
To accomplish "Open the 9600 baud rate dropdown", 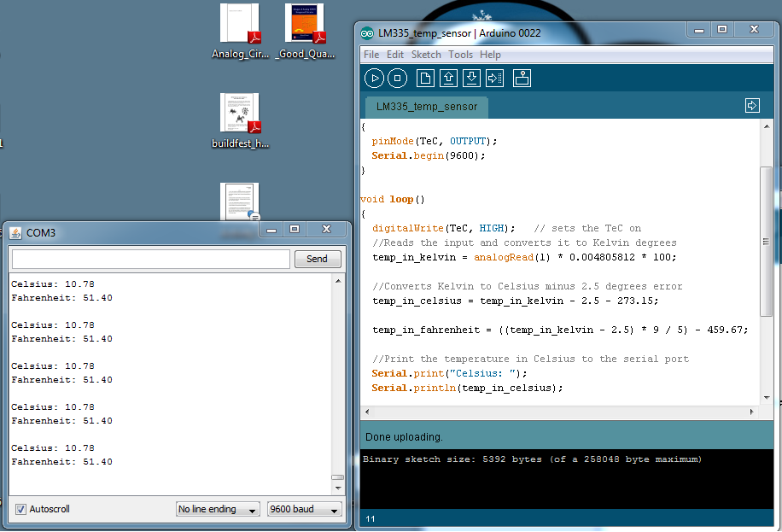I will click(304, 509).
